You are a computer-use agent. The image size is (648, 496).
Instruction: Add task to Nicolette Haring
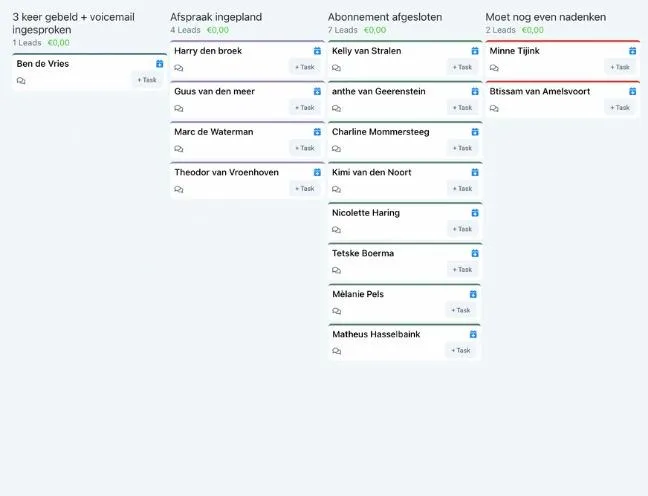462,229
